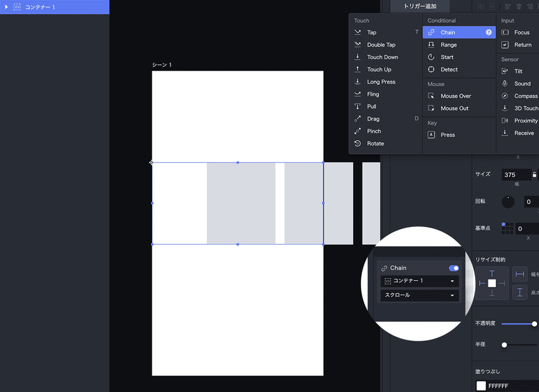Expand the コンテナー 1 layer triangle
The height and width of the screenshot is (392, 539).
[x=6, y=7]
